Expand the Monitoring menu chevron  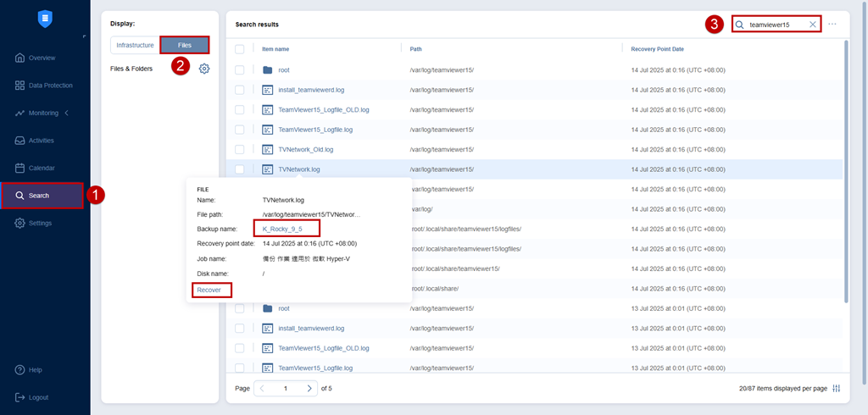(x=67, y=113)
